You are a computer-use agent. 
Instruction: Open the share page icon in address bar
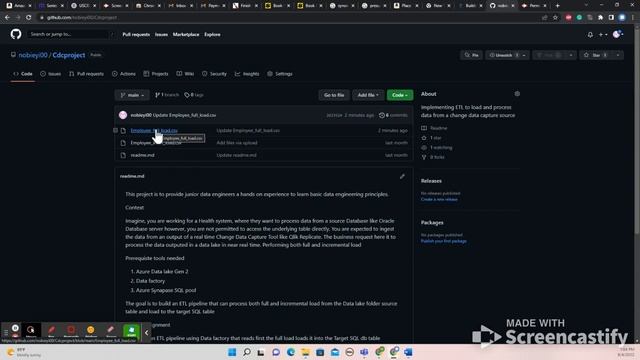[544, 18]
